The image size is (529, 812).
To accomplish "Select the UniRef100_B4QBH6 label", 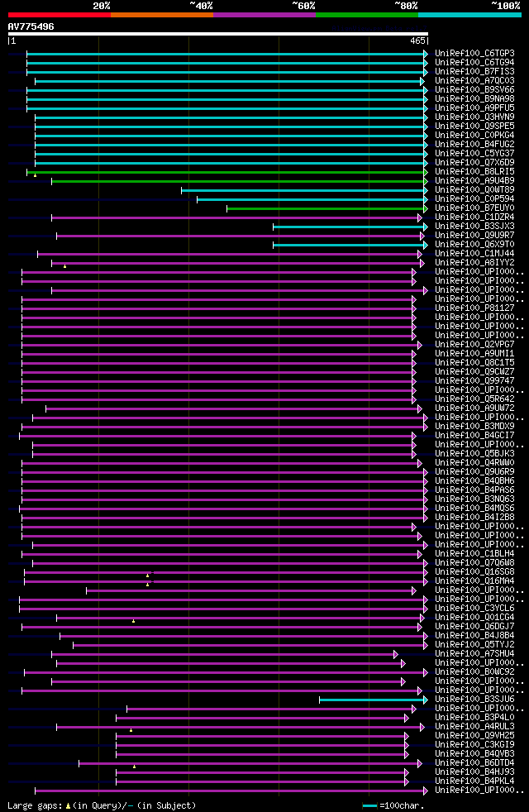I will (474, 481).
